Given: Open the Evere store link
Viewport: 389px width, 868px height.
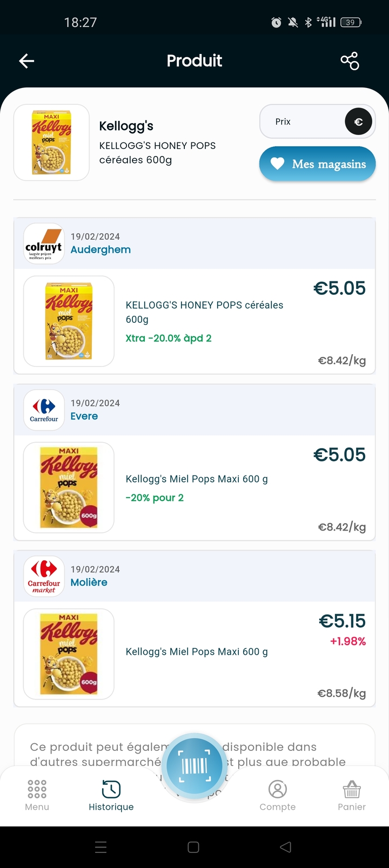Looking at the screenshot, I should point(84,416).
